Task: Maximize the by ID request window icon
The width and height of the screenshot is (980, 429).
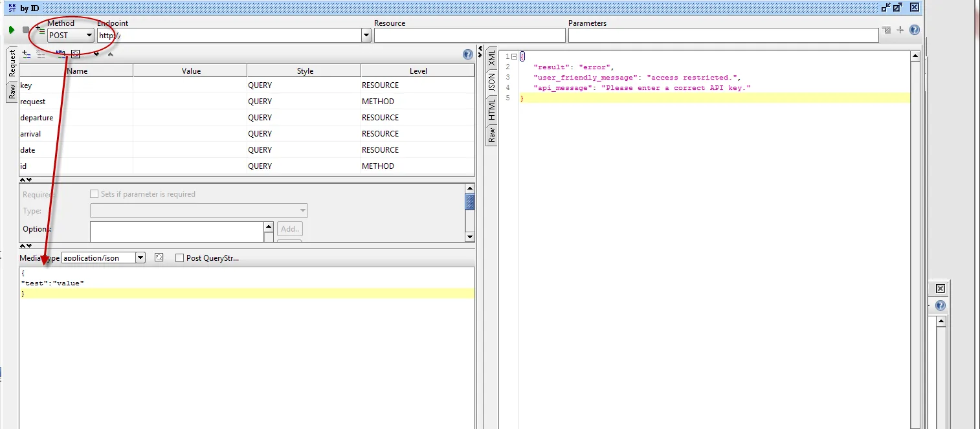Action: click(x=898, y=7)
